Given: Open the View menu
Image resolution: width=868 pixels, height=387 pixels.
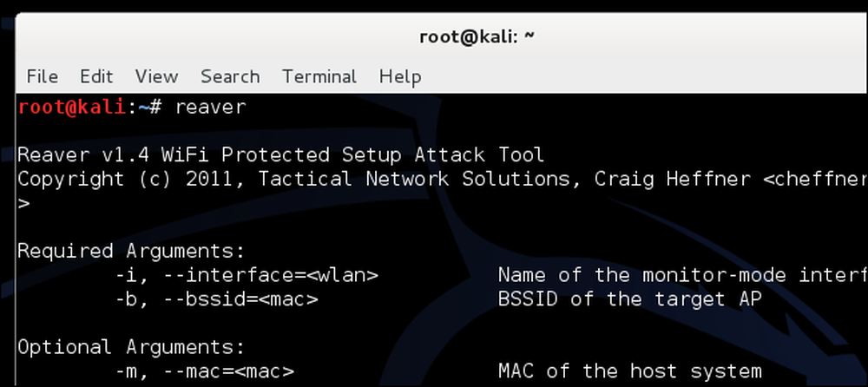Looking at the screenshot, I should [156, 76].
